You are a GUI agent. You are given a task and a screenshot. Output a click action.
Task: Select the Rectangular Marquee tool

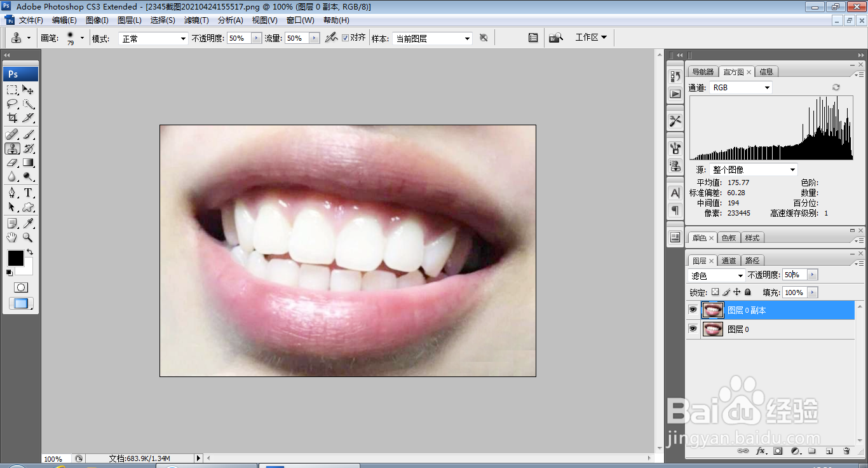click(12, 90)
